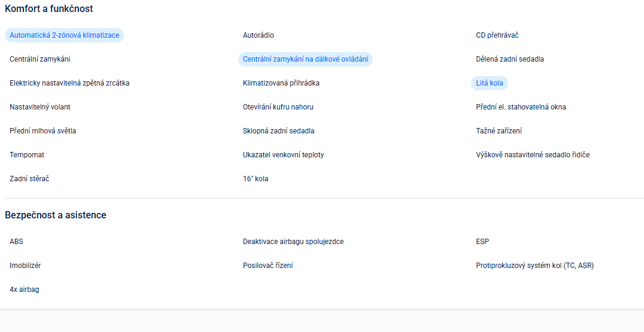644x332 pixels.
Task: Select the Tempomat option
Action: 27,155
